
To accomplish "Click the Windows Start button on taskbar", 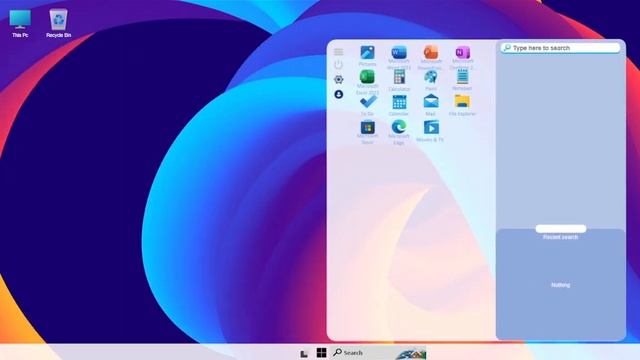I will [x=321, y=353].
